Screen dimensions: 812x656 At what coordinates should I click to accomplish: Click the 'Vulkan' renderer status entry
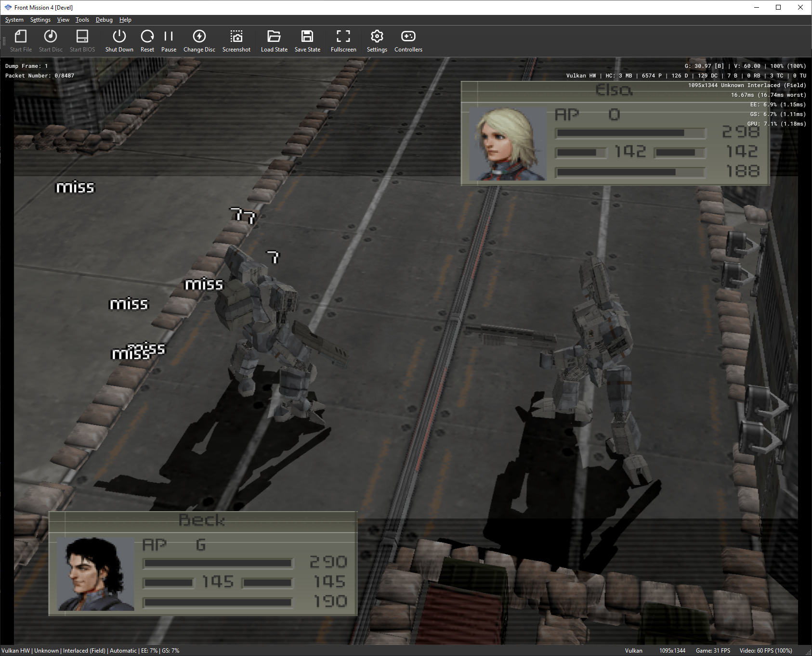click(634, 651)
